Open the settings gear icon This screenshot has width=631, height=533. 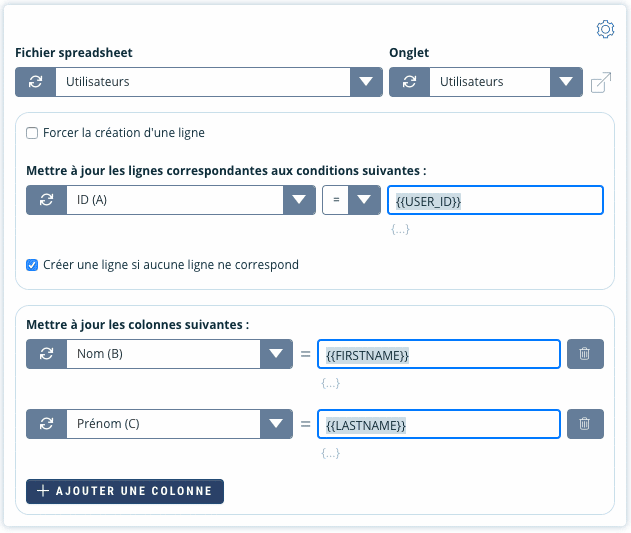(604, 30)
